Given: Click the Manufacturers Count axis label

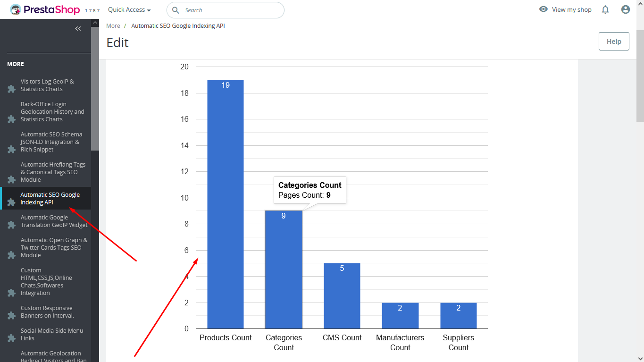Looking at the screenshot, I should [400, 343].
